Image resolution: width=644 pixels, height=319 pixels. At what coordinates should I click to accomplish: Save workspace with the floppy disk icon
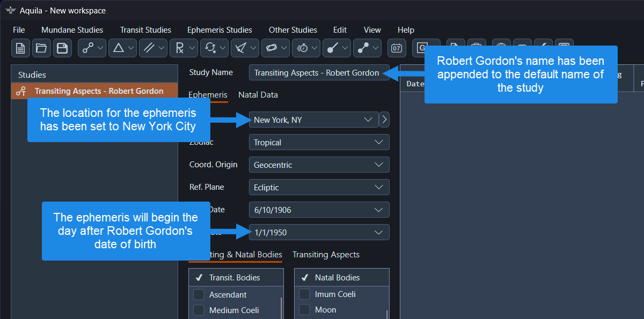click(x=62, y=48)
